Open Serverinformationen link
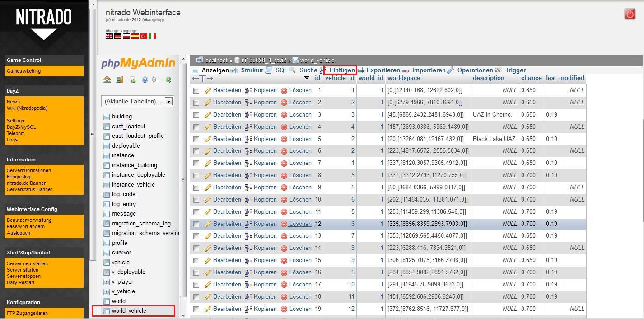The image size is (644, 319). [x=29, y=170]
